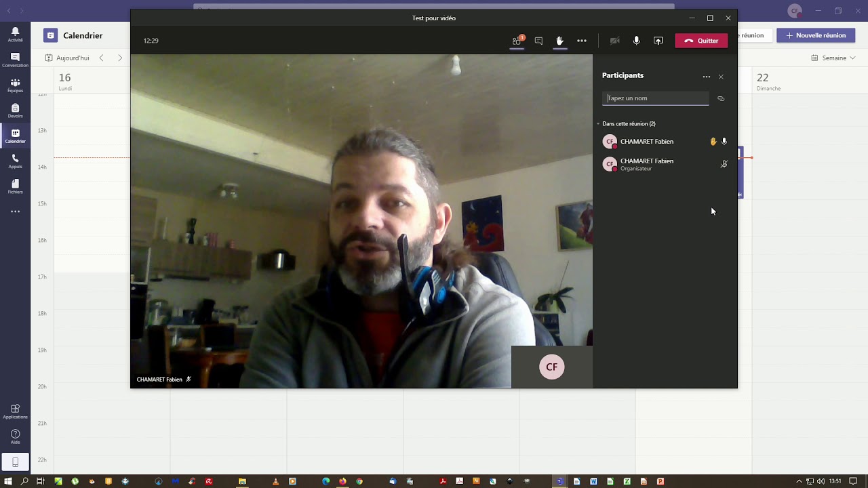Select Calendrier in the Teams sidebar
Viewport: 868px width, 488px height.
(x=15, y=136)
